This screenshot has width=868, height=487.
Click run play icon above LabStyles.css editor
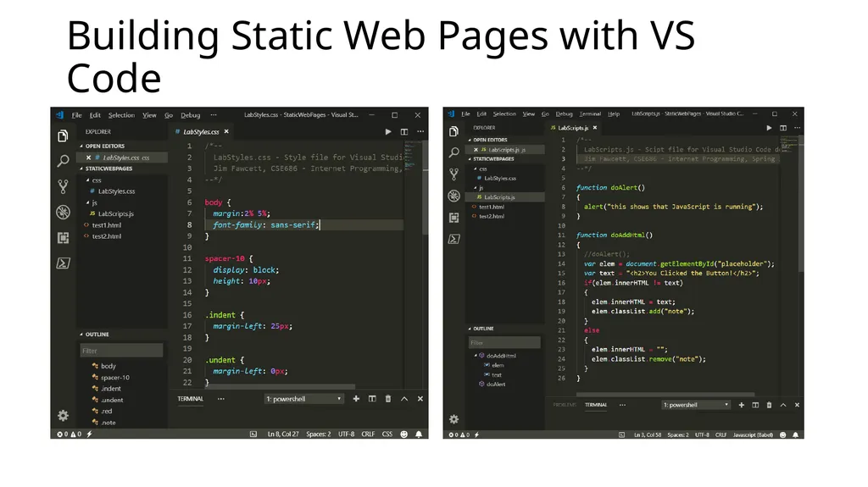(388, 132)
